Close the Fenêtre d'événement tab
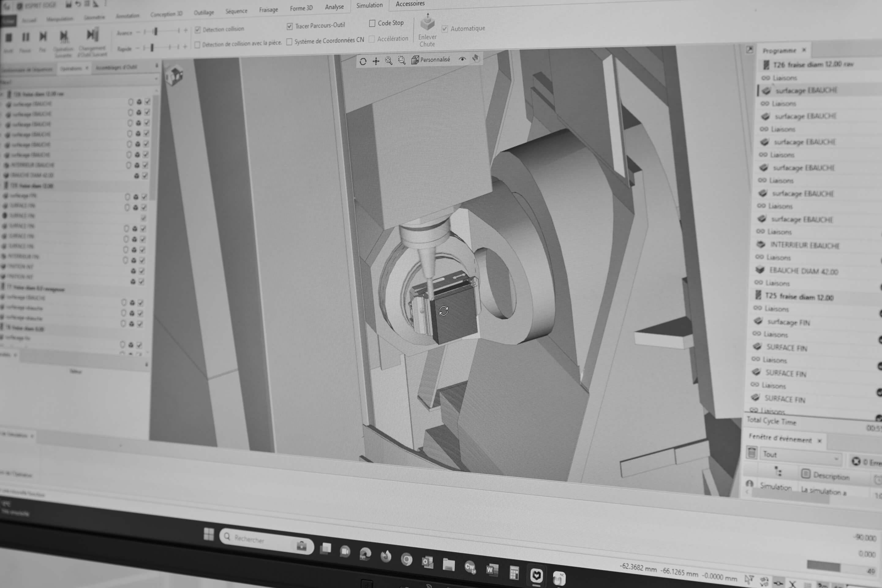 (x=820, y=441)
